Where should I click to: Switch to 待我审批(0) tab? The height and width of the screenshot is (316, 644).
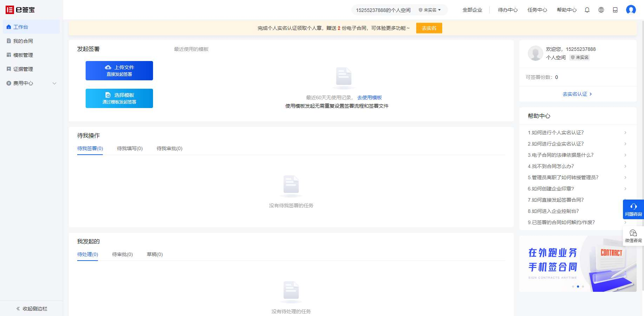[x=170, y=148]
